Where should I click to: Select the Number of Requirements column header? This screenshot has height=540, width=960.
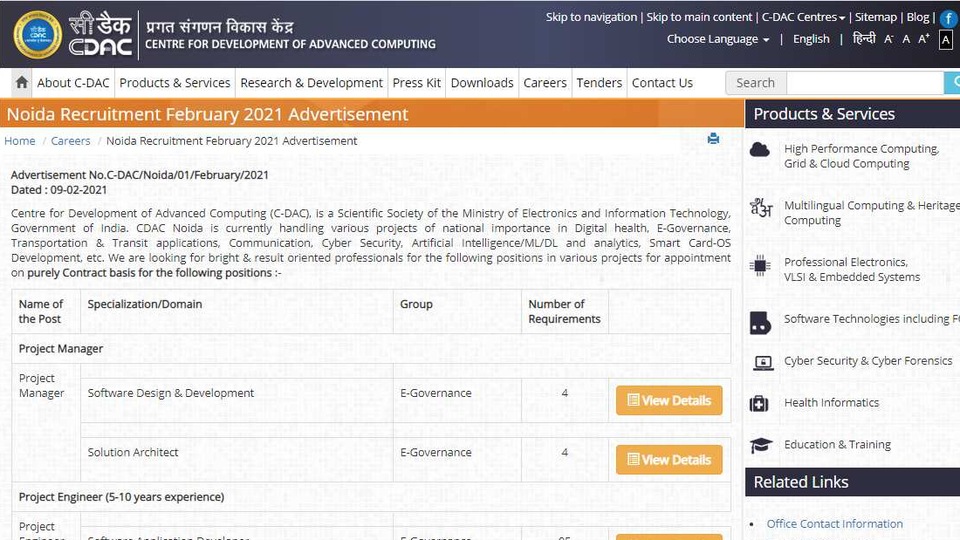click(x=564, y=312)
